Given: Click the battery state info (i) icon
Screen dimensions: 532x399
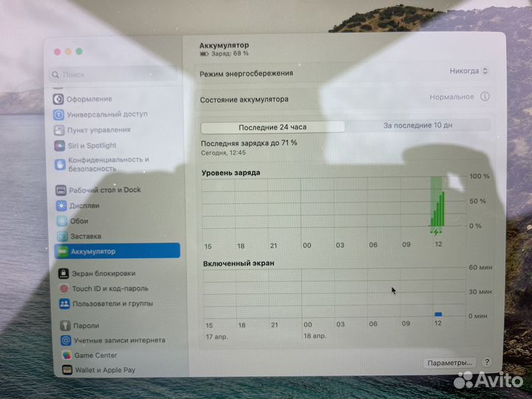Looking at the screenshot, I should tap(485, 97).
